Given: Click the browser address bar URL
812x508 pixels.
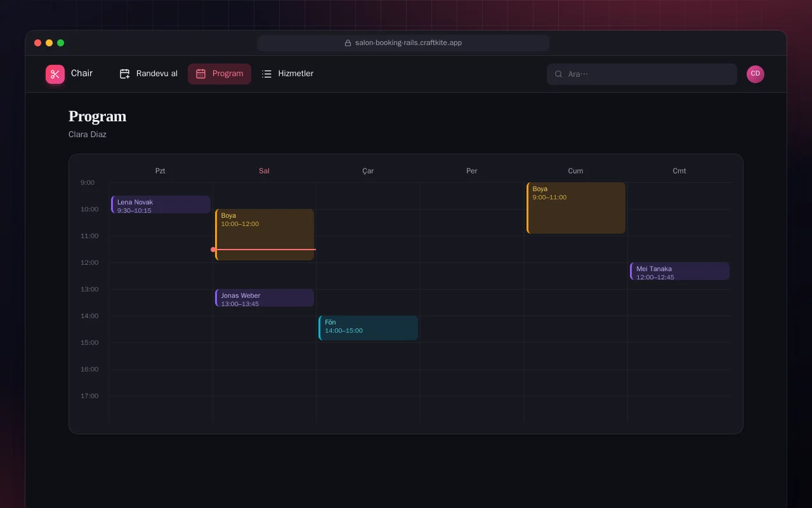Looking at the screenshot, I should tap(409, 43).
